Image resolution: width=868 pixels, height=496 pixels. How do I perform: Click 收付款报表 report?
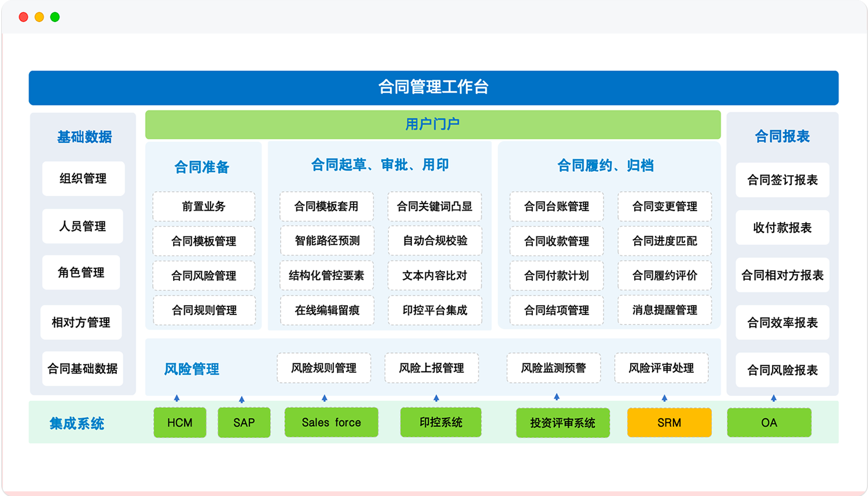point(782,228)
